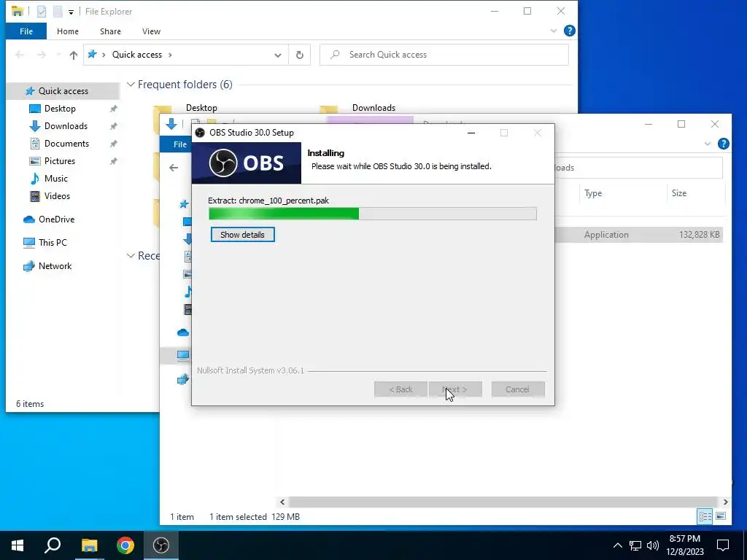Open File Explorer from taskbar
The height and width of the screenshot is (560, 747).
pos(89,545)
